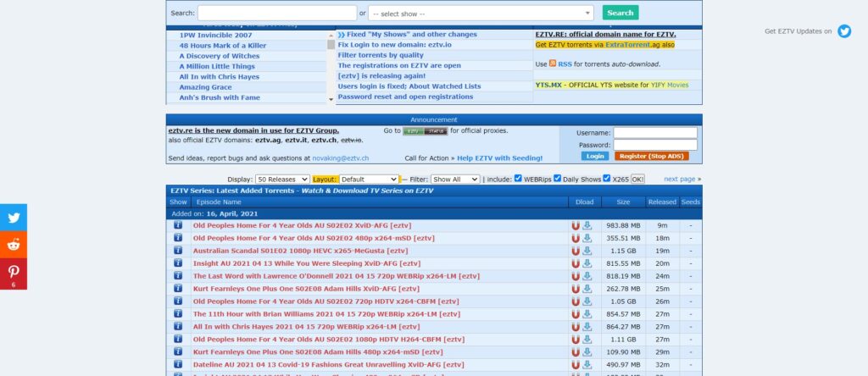Download torrent for Australian Scandal S01E02

click(587, 251)
